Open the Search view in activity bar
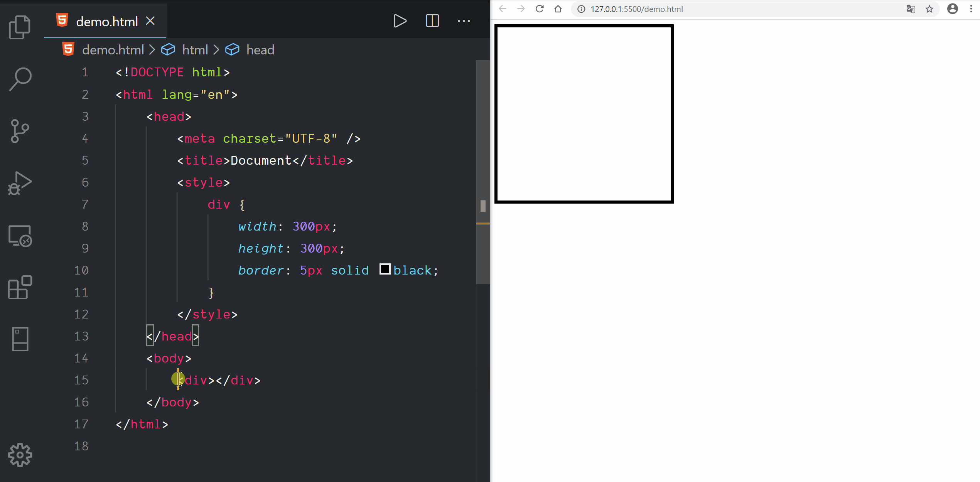This screenshot has height=482, width=980. pos(20,79)
